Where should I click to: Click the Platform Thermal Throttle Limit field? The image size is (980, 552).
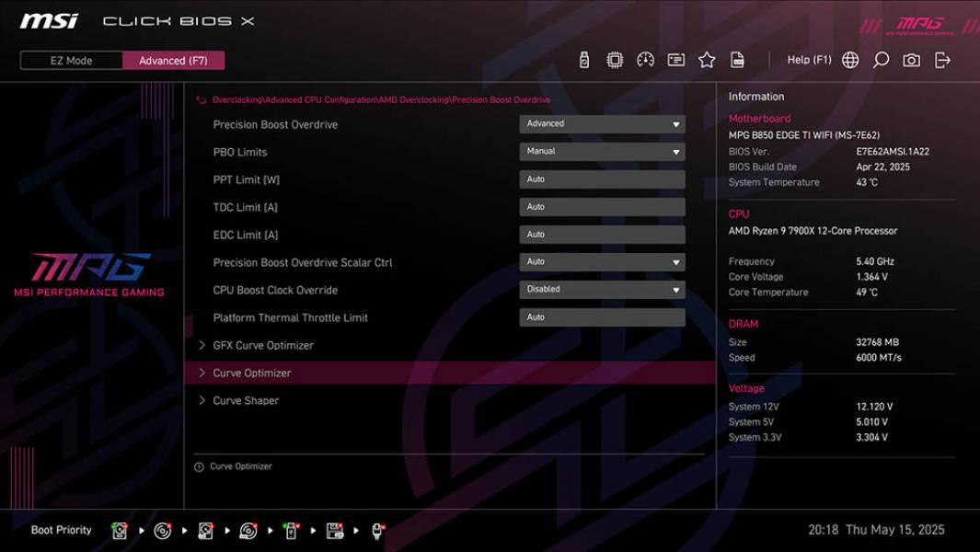602,317
